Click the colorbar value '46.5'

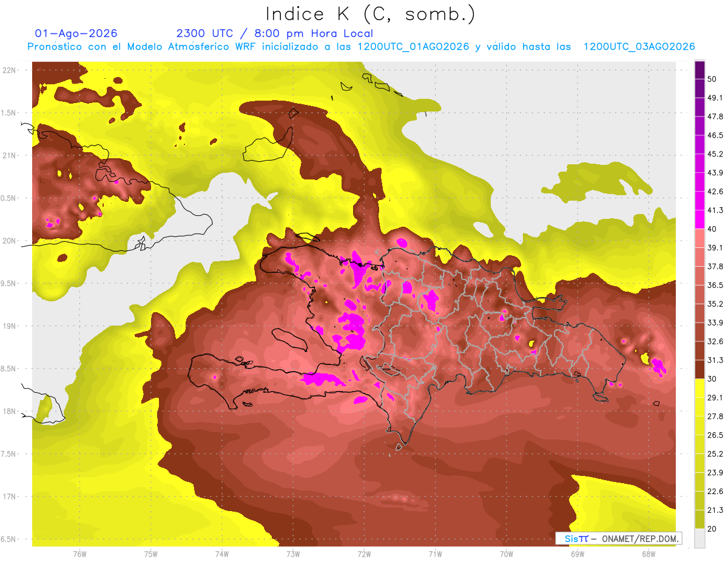[715, 135]
